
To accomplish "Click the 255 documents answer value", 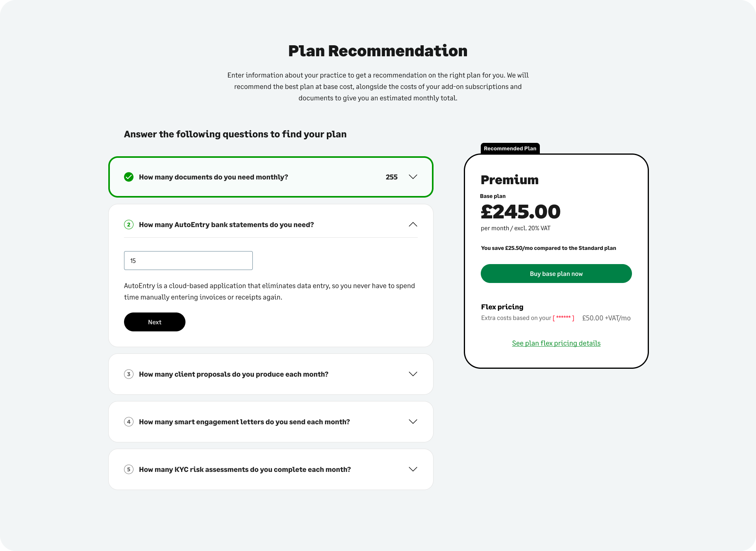I will (x=391, y=177).
